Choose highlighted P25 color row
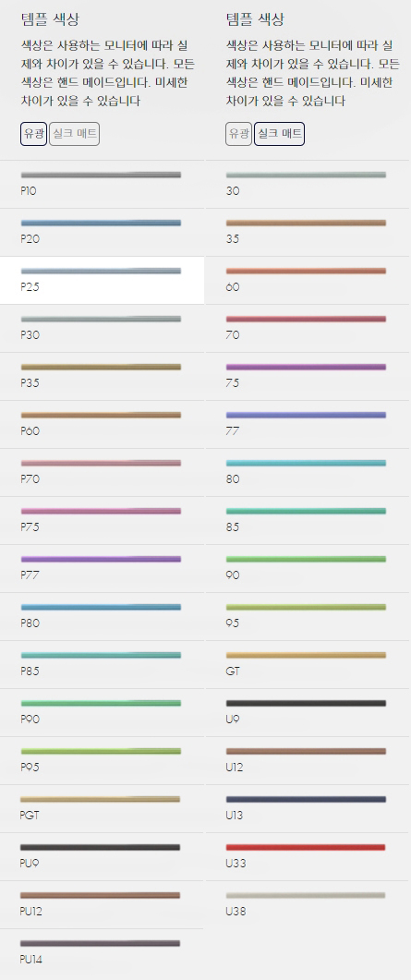This screenshot has height=980, width=411. [x=102, y=281]
